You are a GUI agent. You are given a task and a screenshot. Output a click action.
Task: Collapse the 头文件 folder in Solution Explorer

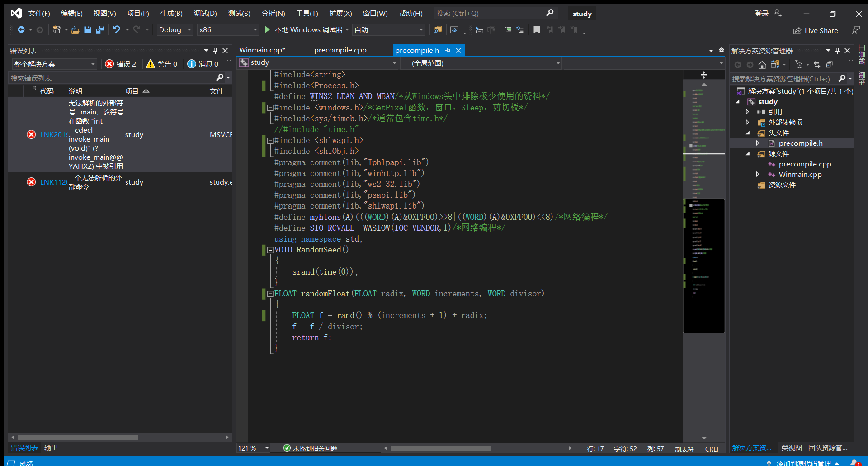point(748,133)
